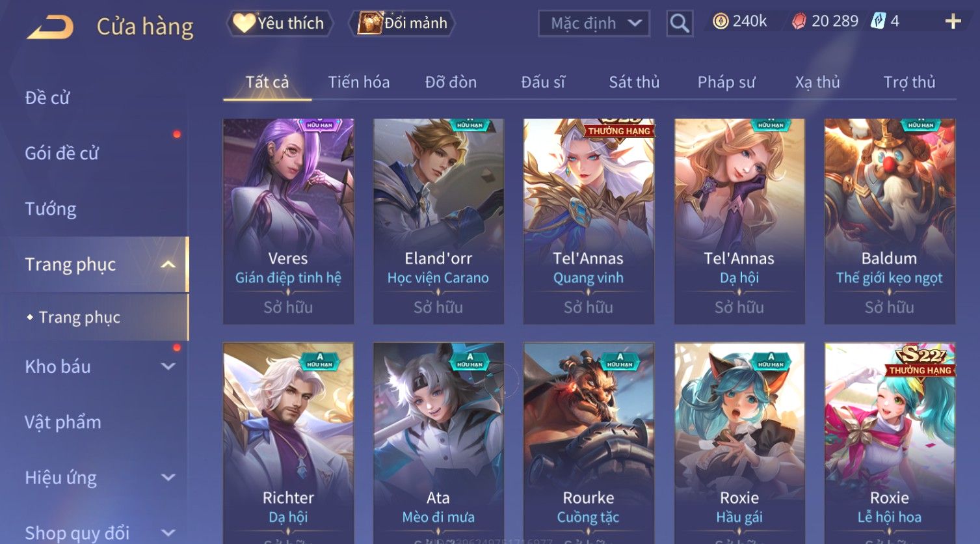The width and height of the screenshot is (980, 544).
Task: Open the search magnifier icon
Action: (680, 23)
